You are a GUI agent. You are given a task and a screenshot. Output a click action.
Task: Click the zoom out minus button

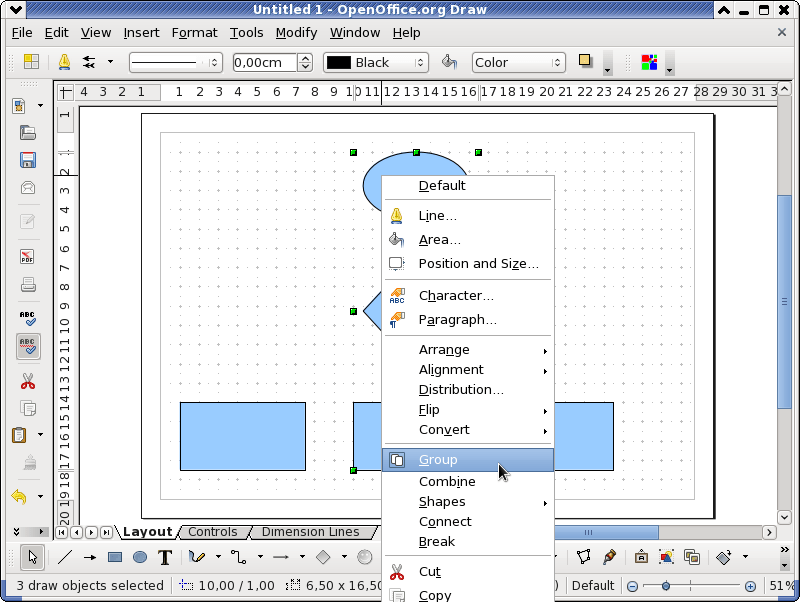coord(633,586)
